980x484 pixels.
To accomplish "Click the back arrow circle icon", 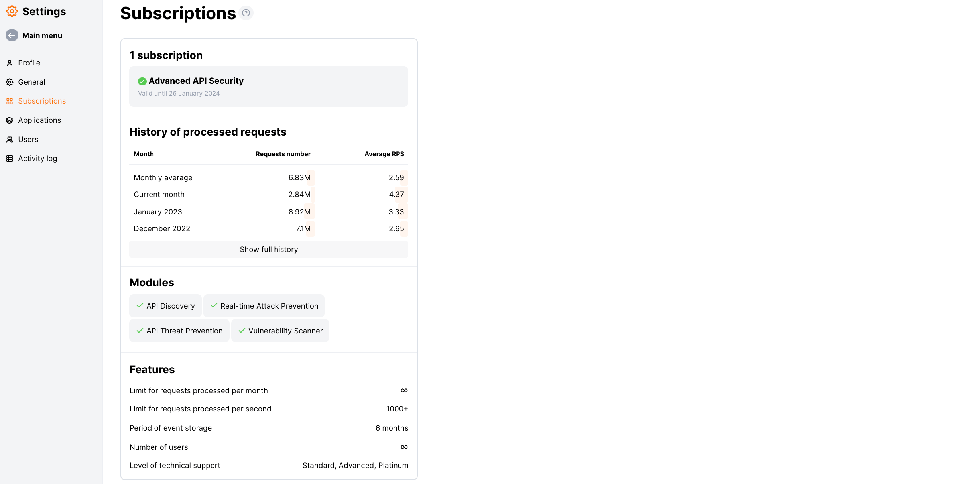I will [12, 35].
